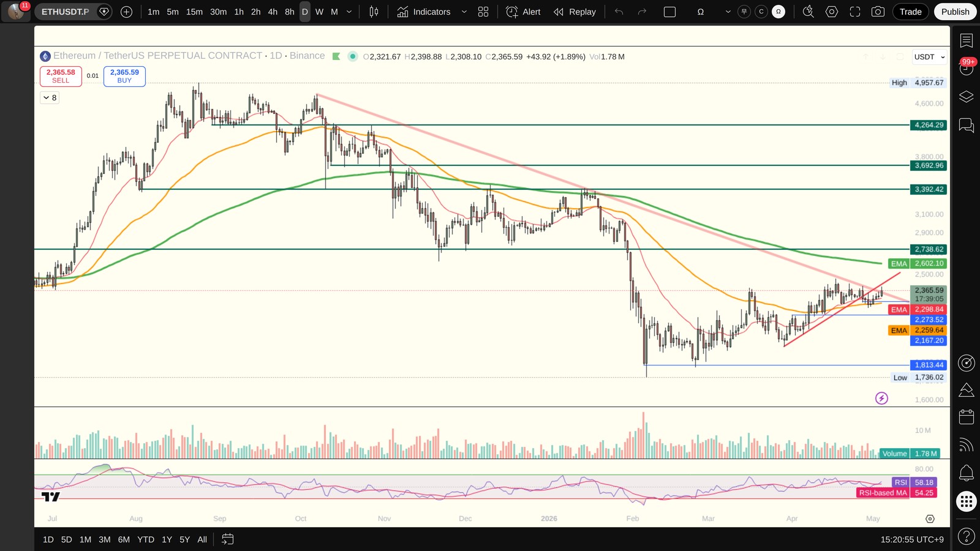Screen dimensions: 980x551
Task: Click the red SELL 2,365.58 button
Action: (61, 76)
